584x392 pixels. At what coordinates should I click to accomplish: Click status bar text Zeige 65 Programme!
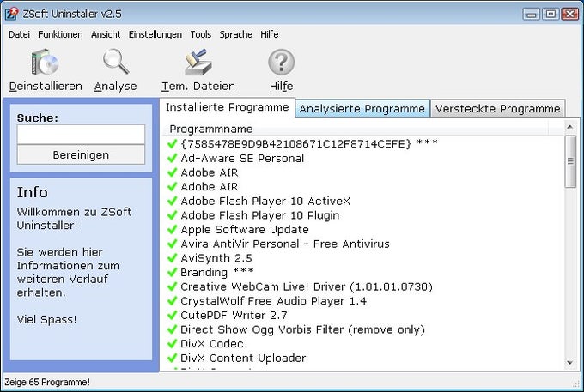(x=47, y=382)
